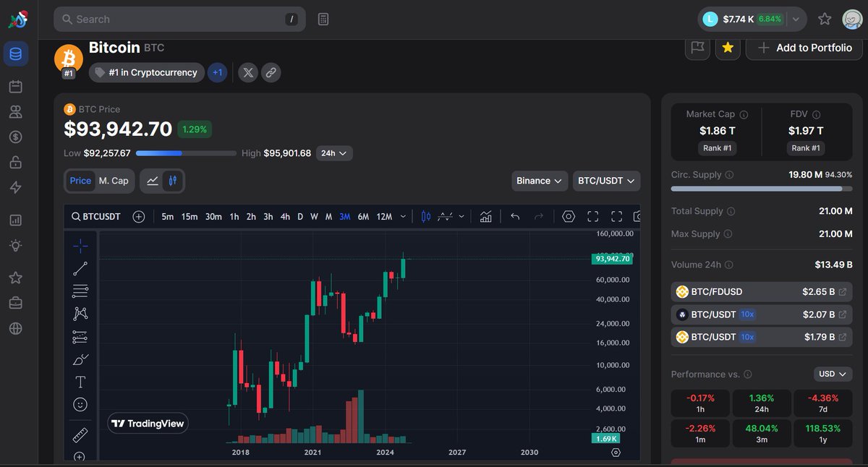Select the 12M timeframe
This screenshot has width=868, height=467.
384,216
